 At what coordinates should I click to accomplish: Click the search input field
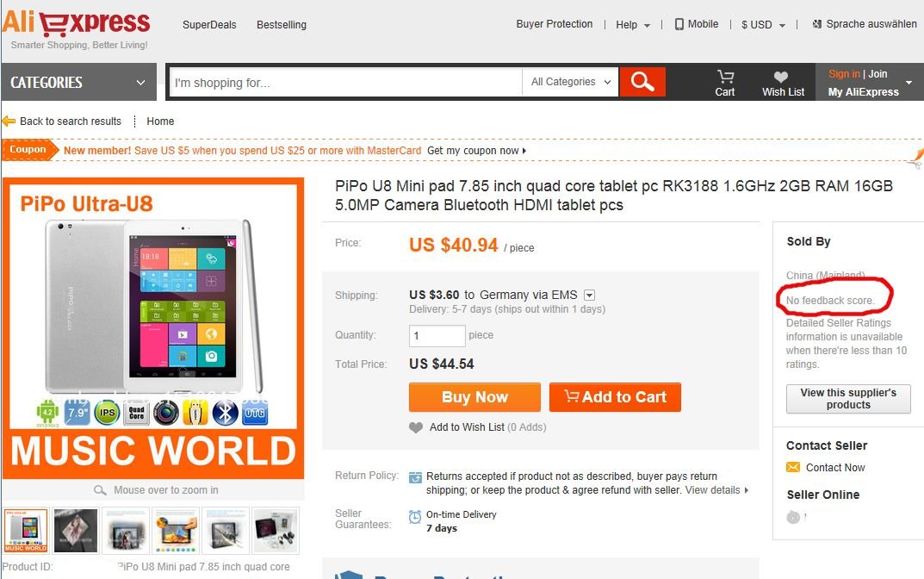(346, 82)
